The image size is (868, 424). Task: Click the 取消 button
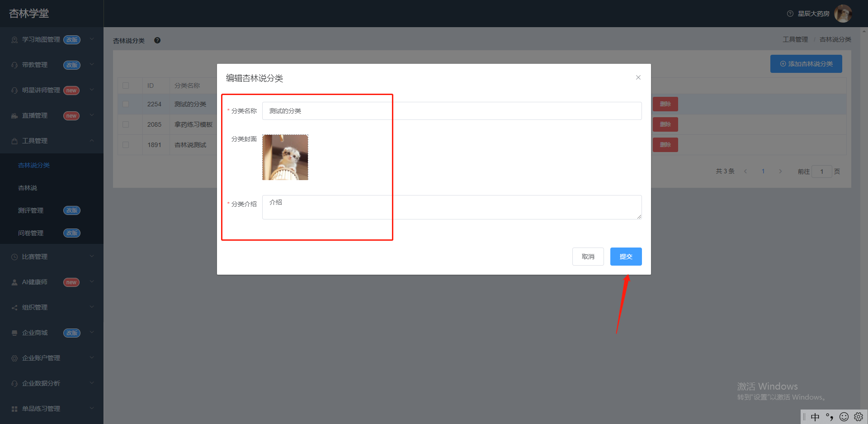(x=588, y=257)
